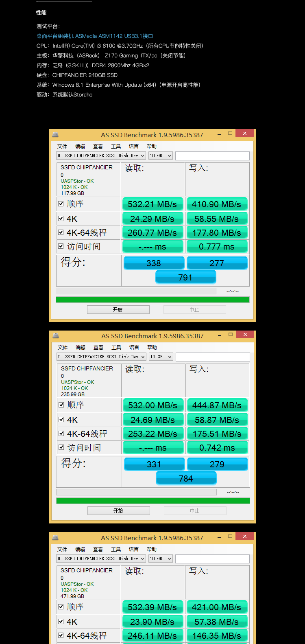The height and width of the screenshot is (644, 305).
Task: Click the app icon of the 117.99 GB benchmark window
Action: [x=55, y=134]
